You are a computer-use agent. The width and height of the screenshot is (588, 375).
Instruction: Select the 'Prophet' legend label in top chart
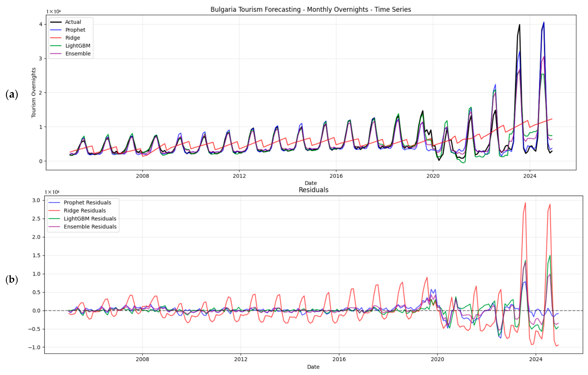click(x=75, y=30)
